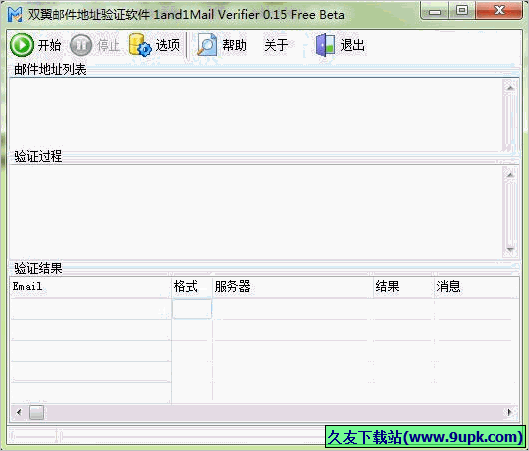
Task: Sort by the Email column header
Action: pos(90,287)
